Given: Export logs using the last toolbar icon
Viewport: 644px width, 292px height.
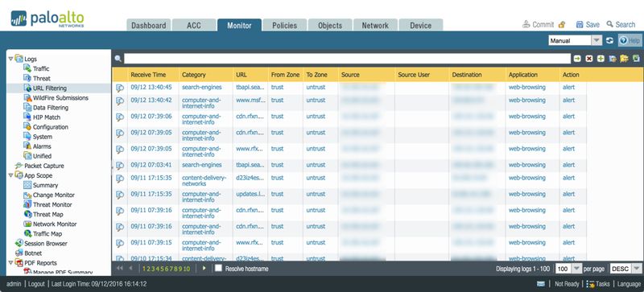Looking at the screenshot, I should coord(636,59).
